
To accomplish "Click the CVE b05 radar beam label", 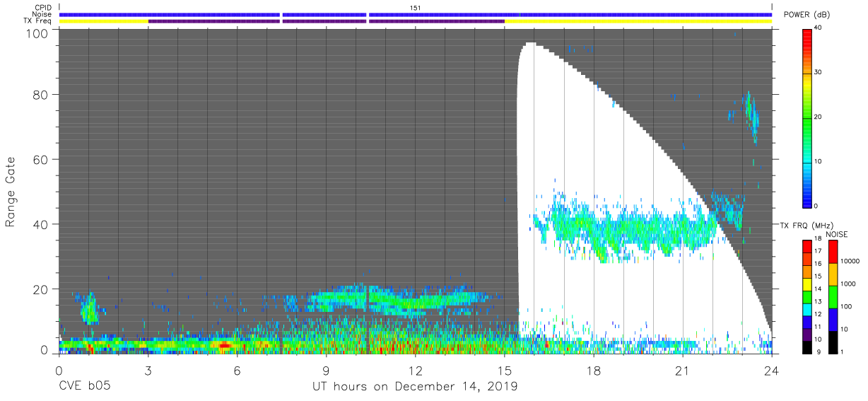I will (84, 387).
